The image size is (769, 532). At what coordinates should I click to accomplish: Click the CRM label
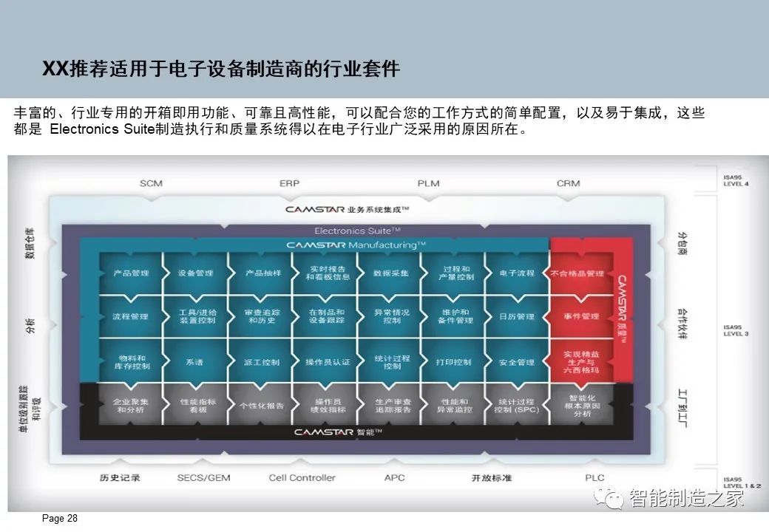(x=569, y=184)
